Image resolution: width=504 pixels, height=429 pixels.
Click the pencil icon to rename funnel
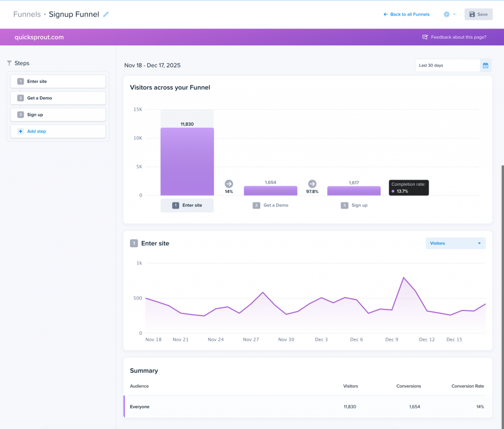106,14
